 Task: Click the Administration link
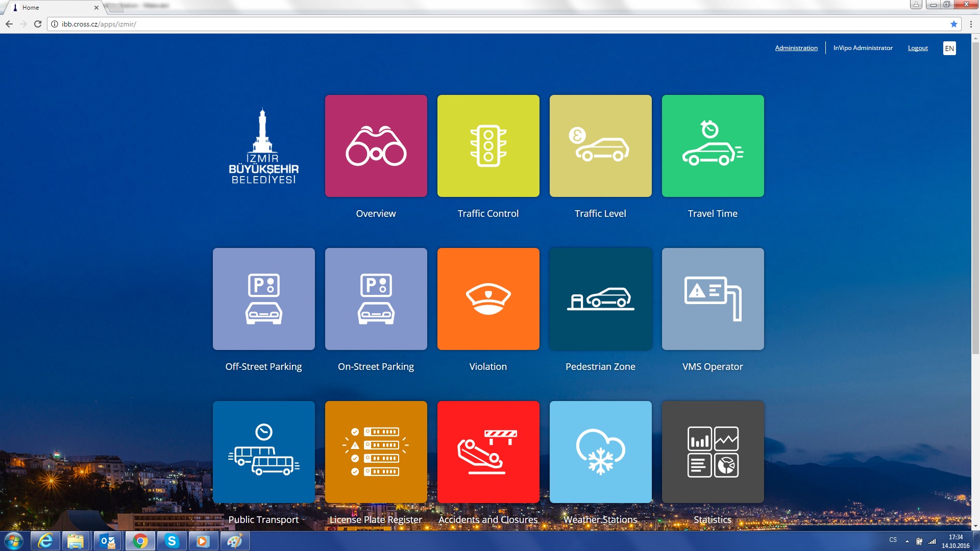coord(796,48)
